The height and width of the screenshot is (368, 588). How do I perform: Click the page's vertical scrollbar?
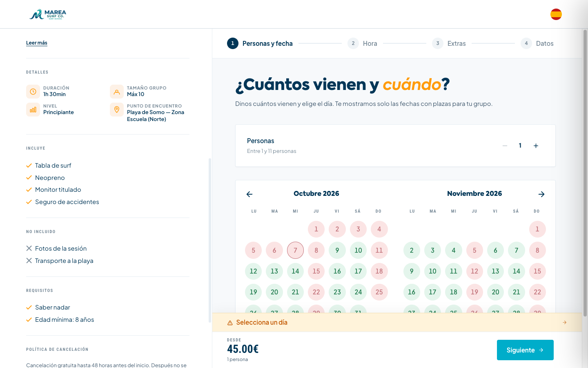pos(585,173)
